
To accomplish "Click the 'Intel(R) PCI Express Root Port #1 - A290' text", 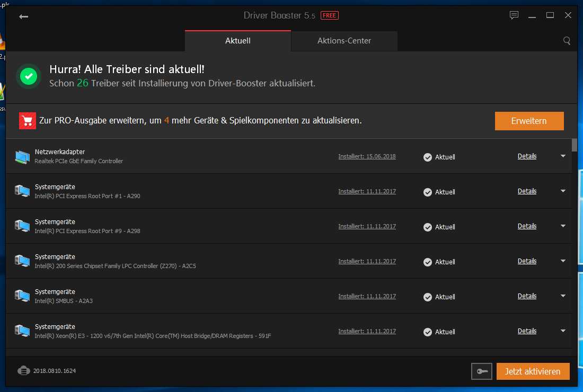I will (x=87, y=196).
